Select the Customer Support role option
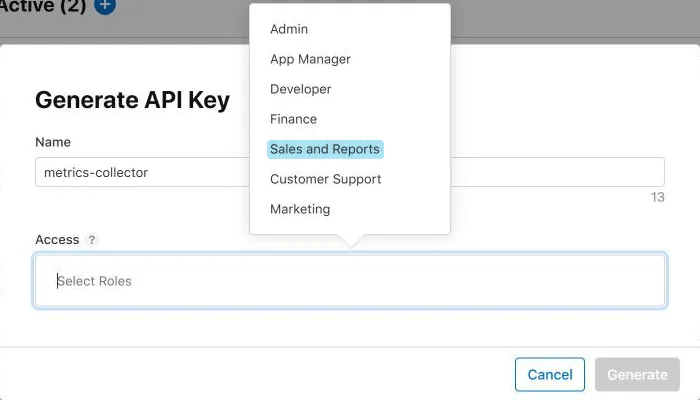Image resolution: width=700 pixels, height=400 pixels. coord(325,179)
